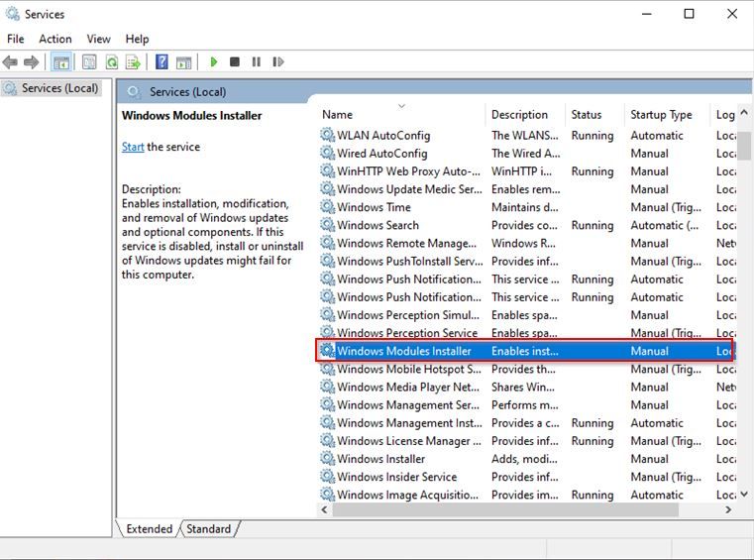Select the Windows Time service
The image size is (754, 560).
tap(527, 207)
